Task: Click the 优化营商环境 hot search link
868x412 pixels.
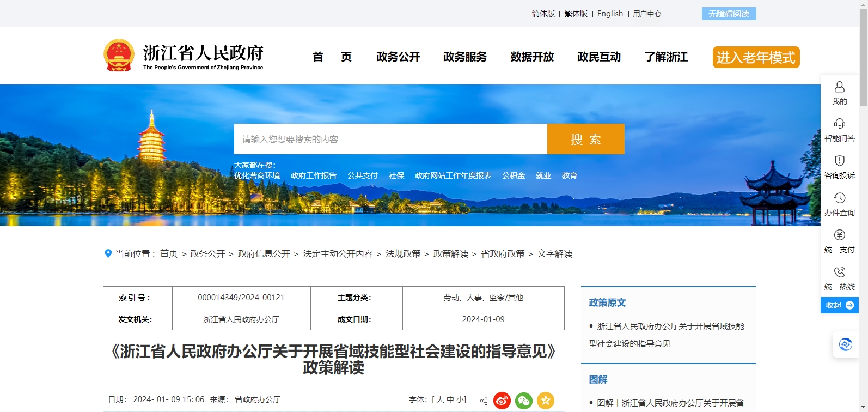Action: pos(257,175)
